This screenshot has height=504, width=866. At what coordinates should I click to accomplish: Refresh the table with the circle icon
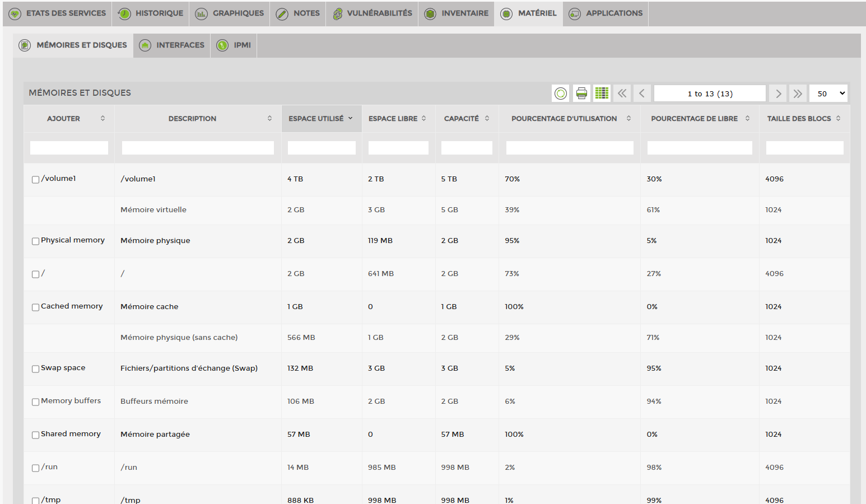coord(561,94)
